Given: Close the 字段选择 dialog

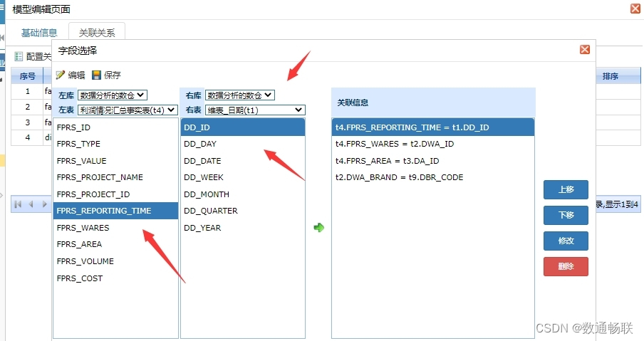Looking at the screenshot, I should coord(585,50).
